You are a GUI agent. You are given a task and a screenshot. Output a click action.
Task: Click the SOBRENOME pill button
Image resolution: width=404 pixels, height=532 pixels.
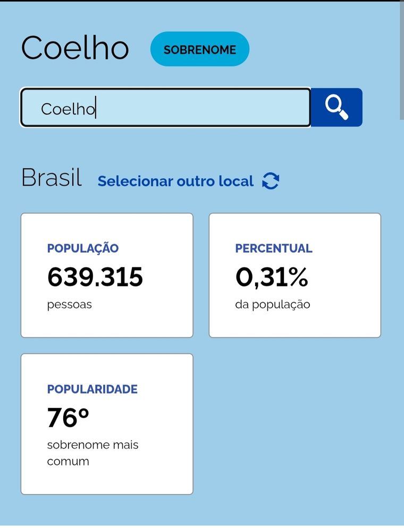point(200,49)
